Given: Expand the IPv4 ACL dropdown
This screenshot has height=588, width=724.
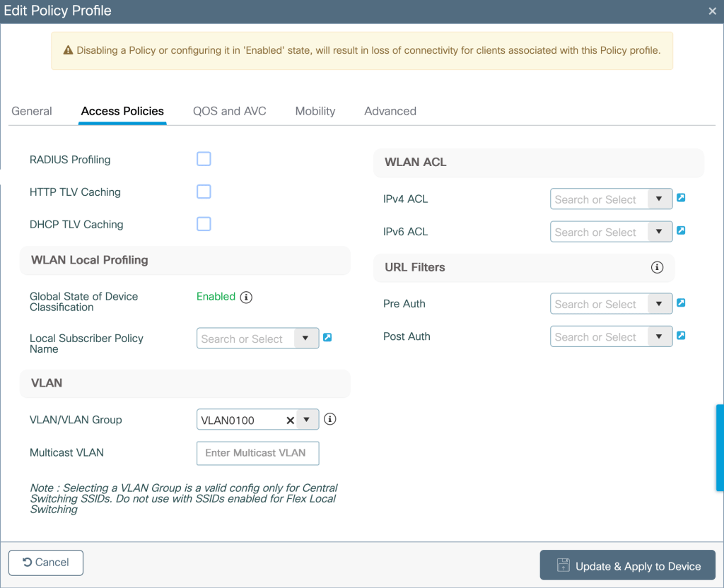Looking at the screenshot, I should [659, 199].
